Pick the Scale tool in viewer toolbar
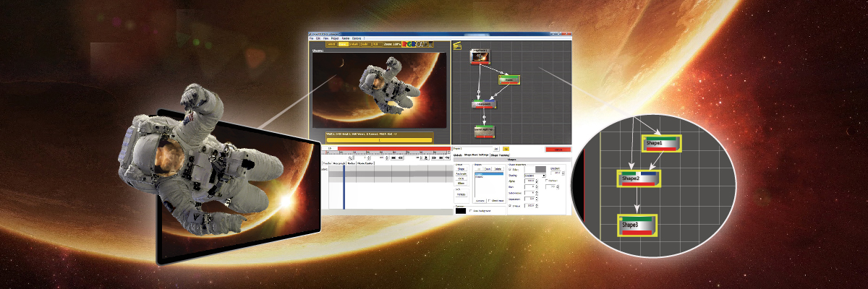The height and width of the screenshot is (289, 868). [x=366, y=44]
